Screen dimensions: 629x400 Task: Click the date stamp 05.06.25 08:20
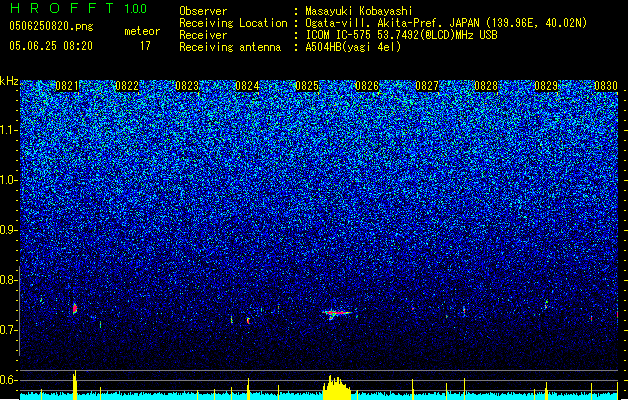(x=51, y=46)
